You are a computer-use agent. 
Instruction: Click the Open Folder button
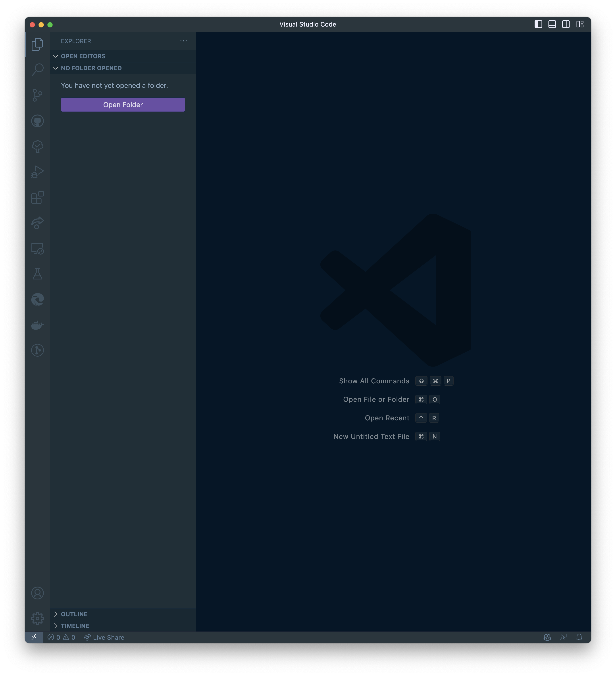pos(123,104)
